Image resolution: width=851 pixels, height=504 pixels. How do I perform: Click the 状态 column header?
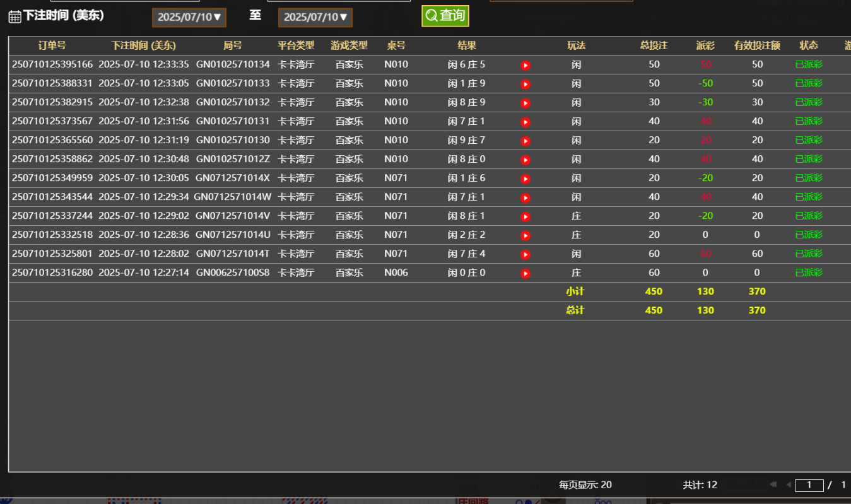point(809,45)
